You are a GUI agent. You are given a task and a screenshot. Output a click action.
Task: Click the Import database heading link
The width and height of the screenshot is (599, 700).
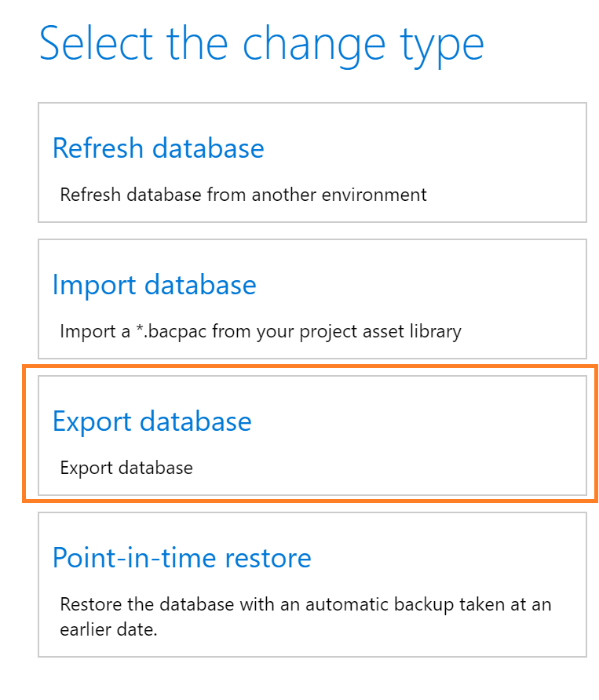click(154, 285)
